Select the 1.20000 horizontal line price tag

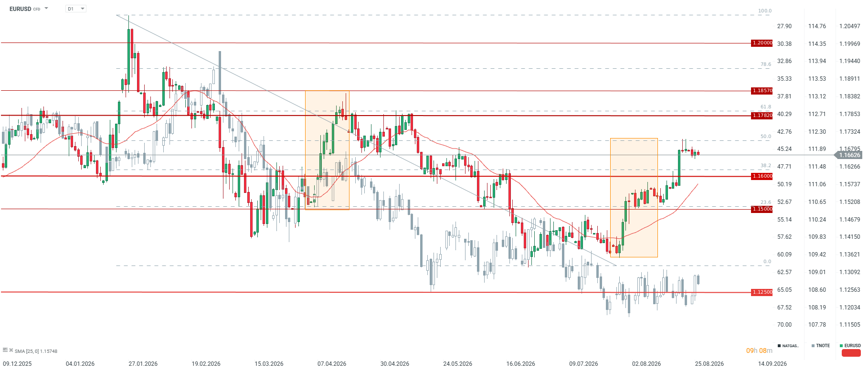click(x=762, y=43)
